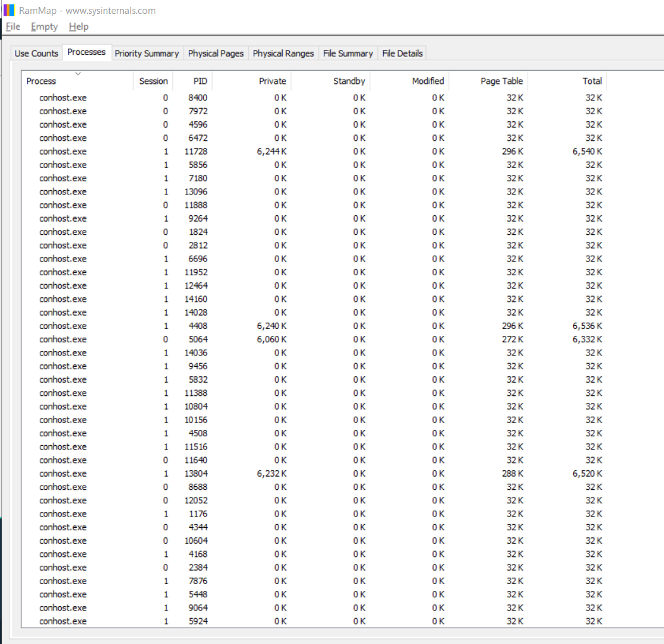Select conhost.exe row with PID 2384
This screenshot has height=644, width=664.
coord(314,568)
